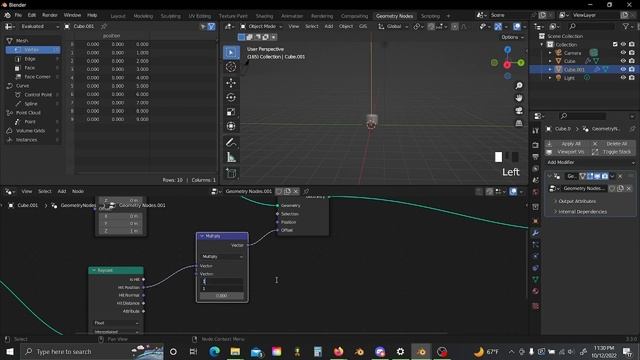Open the Tool properties tab icon
640x360 pixels.
click(x=536, y=131)
